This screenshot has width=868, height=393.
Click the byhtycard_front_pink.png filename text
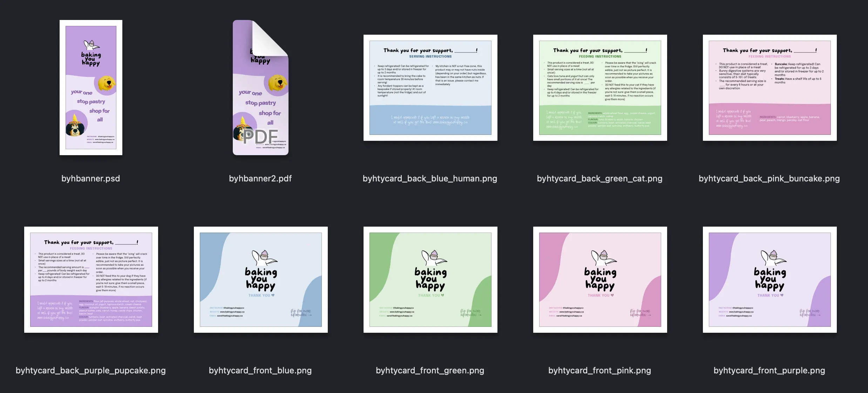tap(599, 370)
